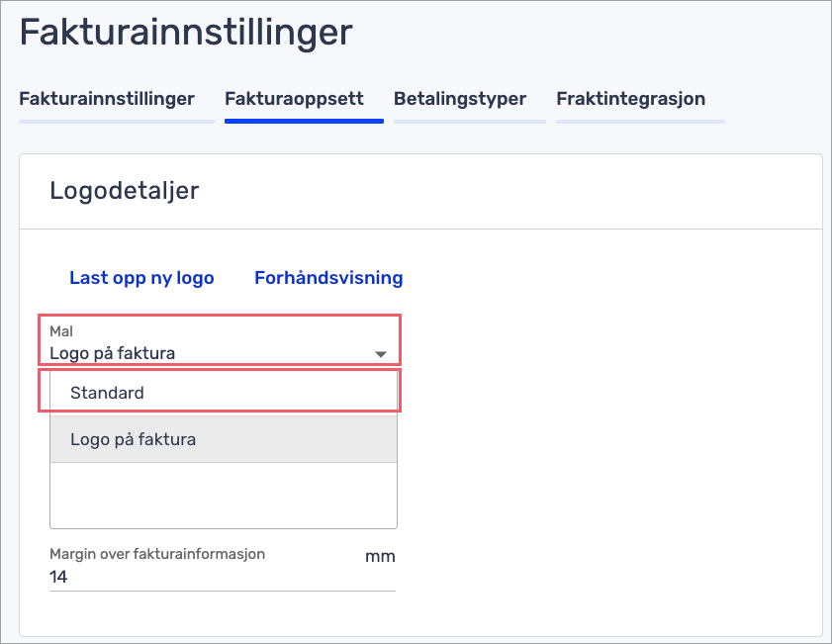Open the Betalingstyper tab

[459, 99]
